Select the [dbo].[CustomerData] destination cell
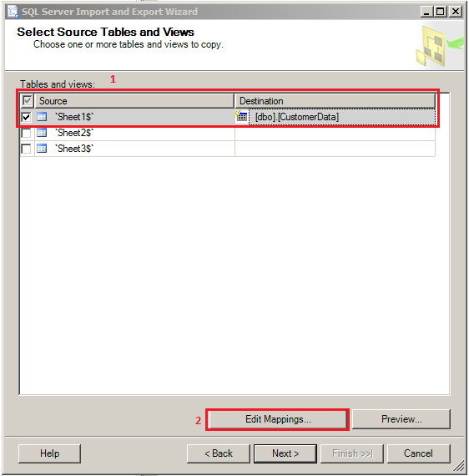 (x=342, y=117)
